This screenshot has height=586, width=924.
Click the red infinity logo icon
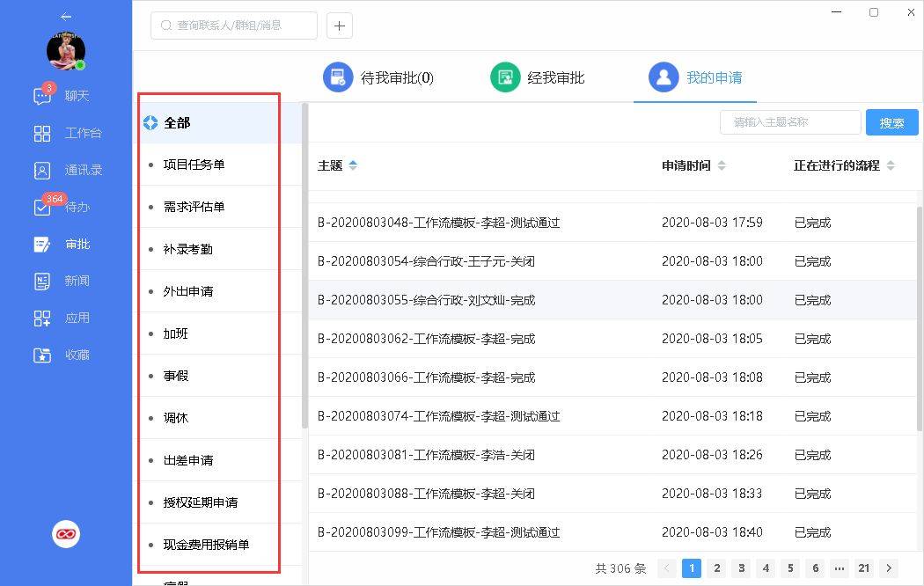click(66, 533)
